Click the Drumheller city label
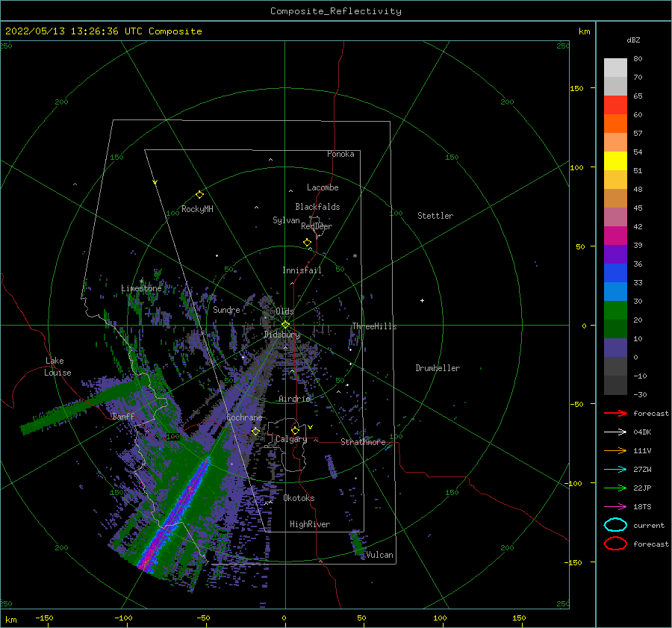This screenshot has width=672, height=628. (x=438, y=368)
